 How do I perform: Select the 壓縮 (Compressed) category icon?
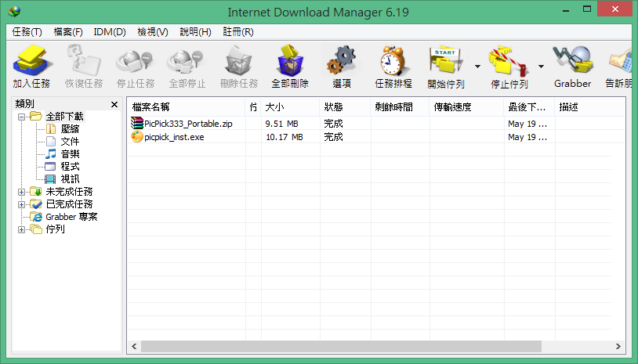point(51,129)
